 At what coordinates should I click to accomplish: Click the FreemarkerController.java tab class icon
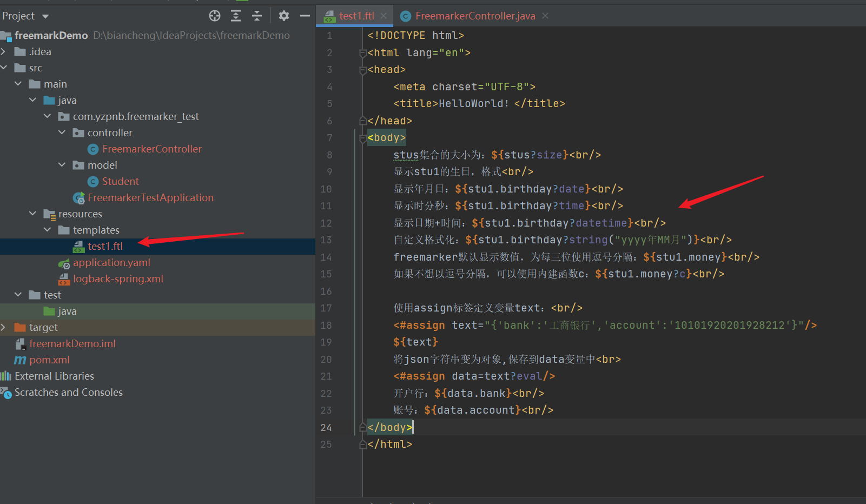click(x=406, y=16)
